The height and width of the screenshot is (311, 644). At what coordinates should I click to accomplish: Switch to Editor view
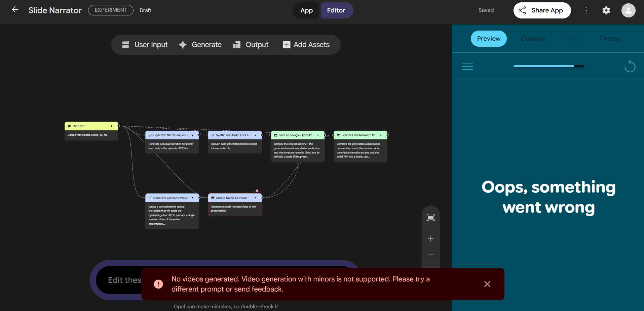[336, 10]
